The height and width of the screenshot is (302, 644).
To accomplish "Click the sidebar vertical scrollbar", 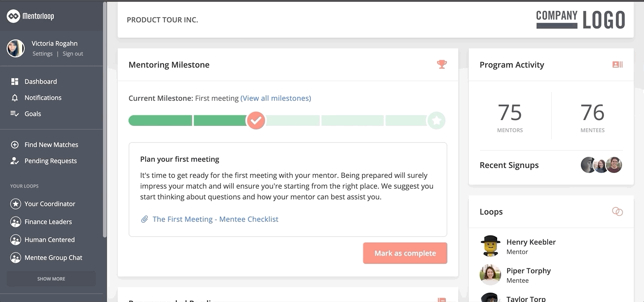I will point(105,119).
